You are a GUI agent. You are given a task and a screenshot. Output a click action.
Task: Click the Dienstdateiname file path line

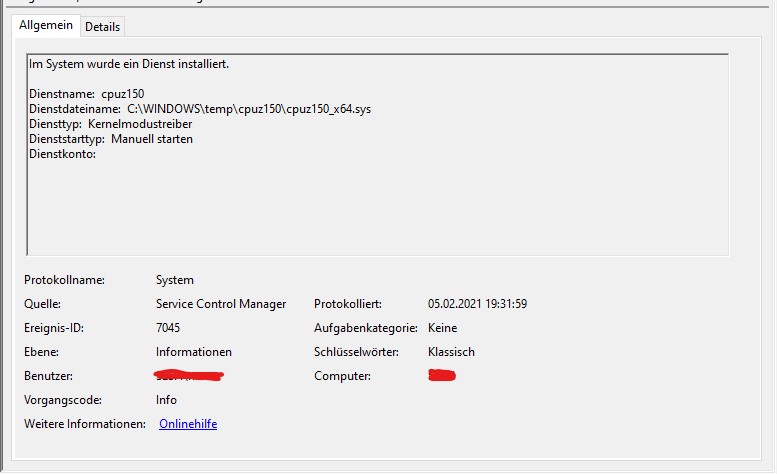coord(200,108)
